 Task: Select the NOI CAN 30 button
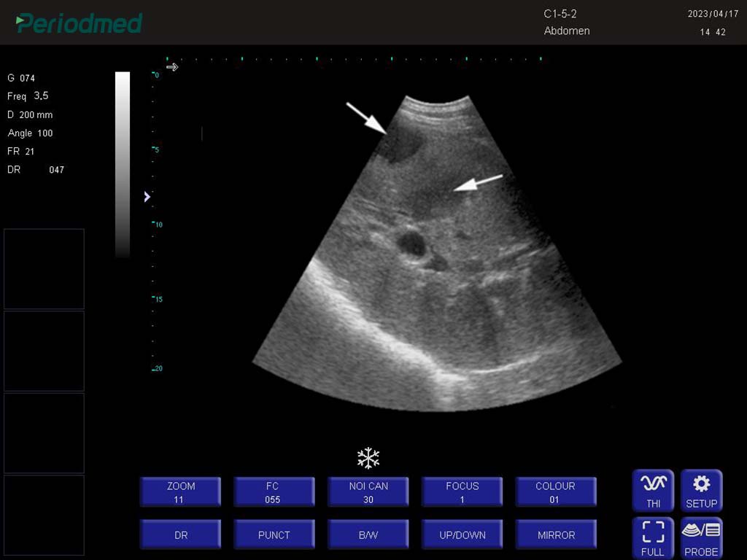point(368,492)
